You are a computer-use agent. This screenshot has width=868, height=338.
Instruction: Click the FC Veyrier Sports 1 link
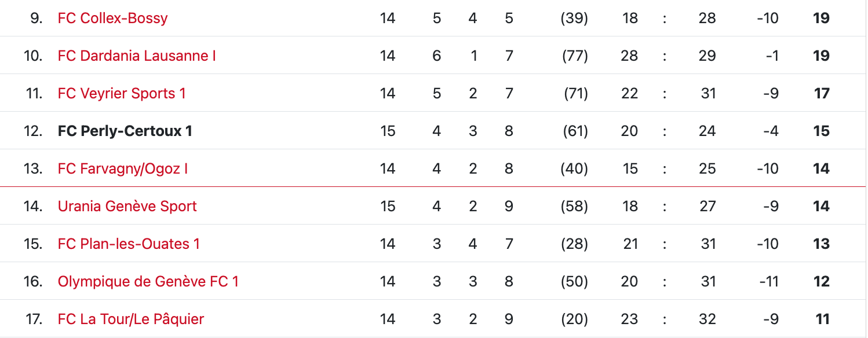[x=122, y=93]
